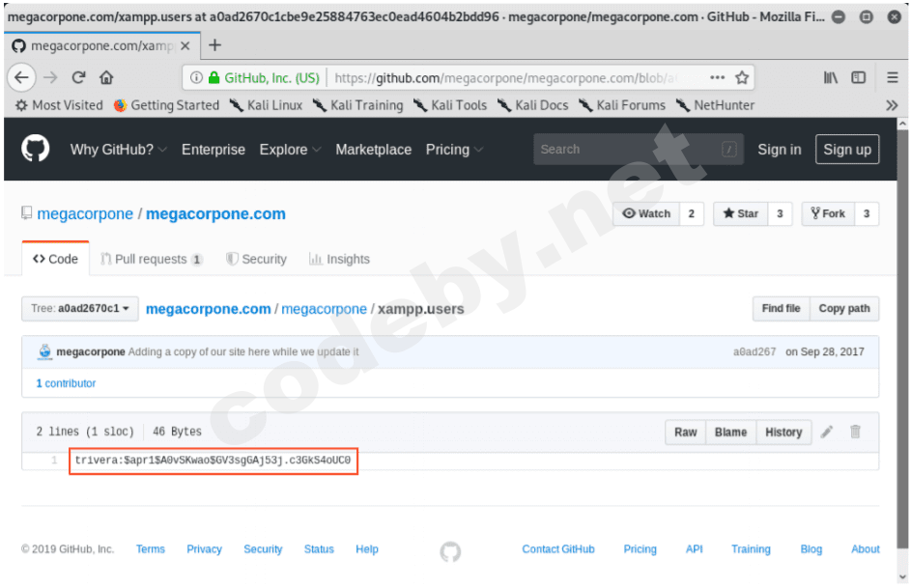
Task: Open the page actions three-dot menu
Action: pos(718,78)
